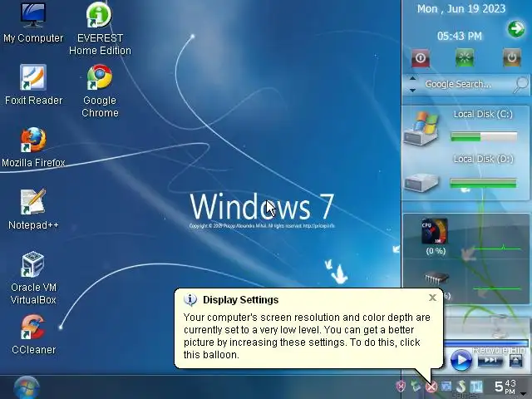Click the red shutdown button in the sidebar
Viewport: 532px width, 399px height.
click(x=421, y=58)
